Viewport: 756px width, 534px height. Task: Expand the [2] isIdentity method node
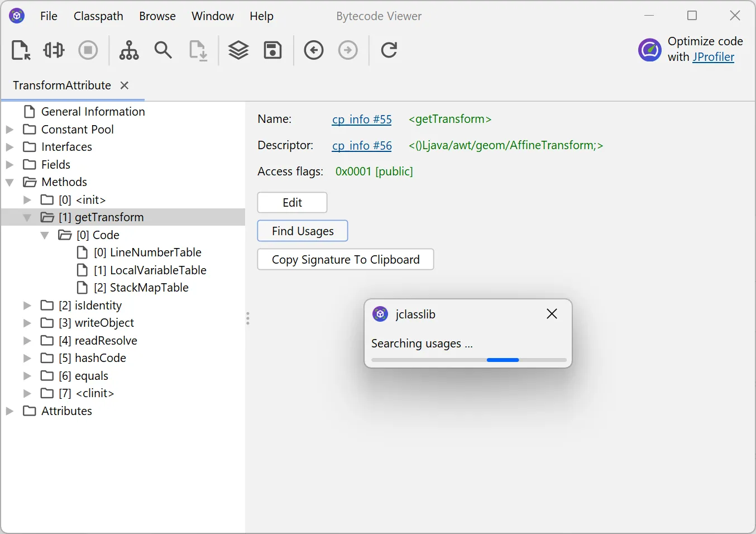[x=27, y=306]
